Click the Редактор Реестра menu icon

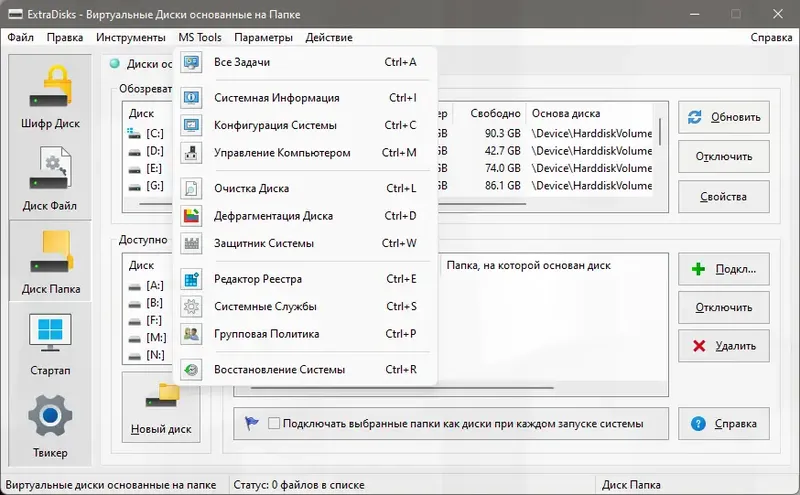tap(191, 279)
